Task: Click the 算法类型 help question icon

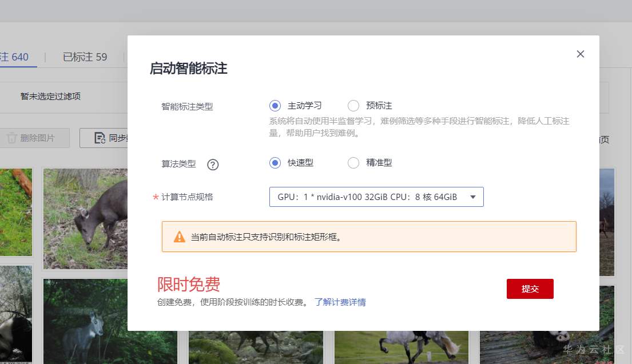Action: pos(213,165)
